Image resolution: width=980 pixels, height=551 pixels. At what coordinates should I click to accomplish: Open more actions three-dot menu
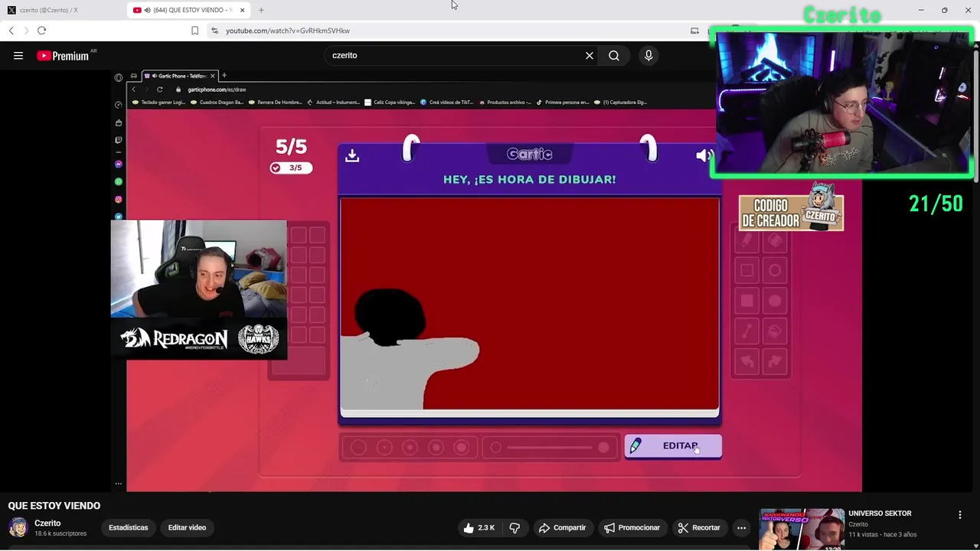[741, 527]
